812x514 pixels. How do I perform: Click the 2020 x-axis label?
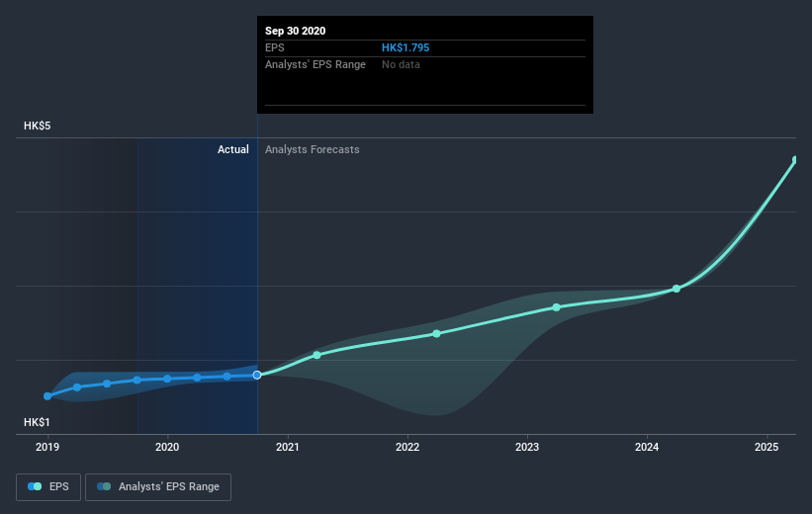(167, 447)
